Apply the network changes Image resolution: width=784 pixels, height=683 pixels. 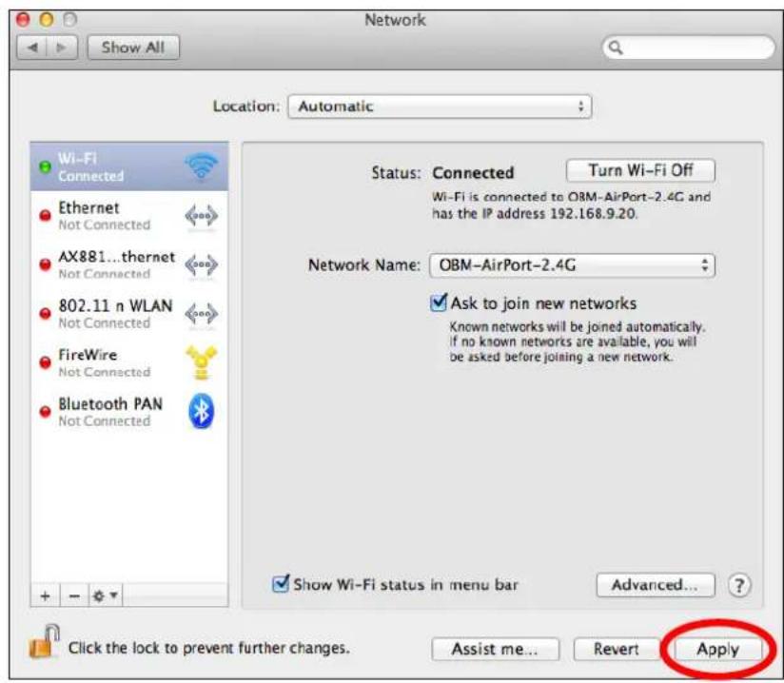tap(718, 649)
